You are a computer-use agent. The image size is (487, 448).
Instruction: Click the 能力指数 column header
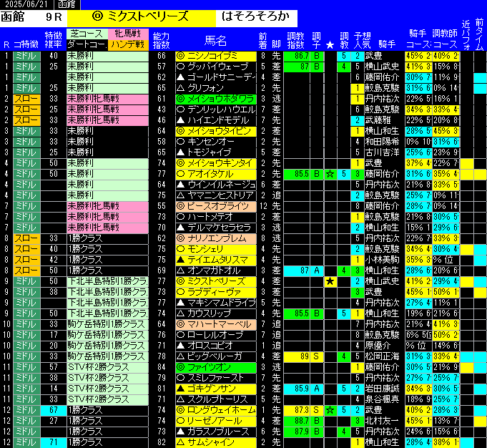click(x=162, y=40)
